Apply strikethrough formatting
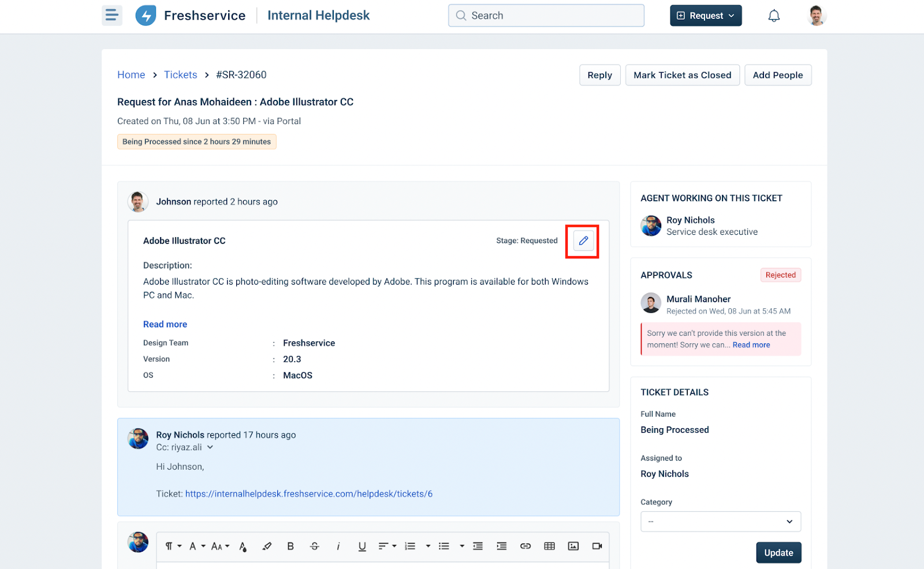The width and height of the screenshot is (924, 569). [x=315, y=546]
